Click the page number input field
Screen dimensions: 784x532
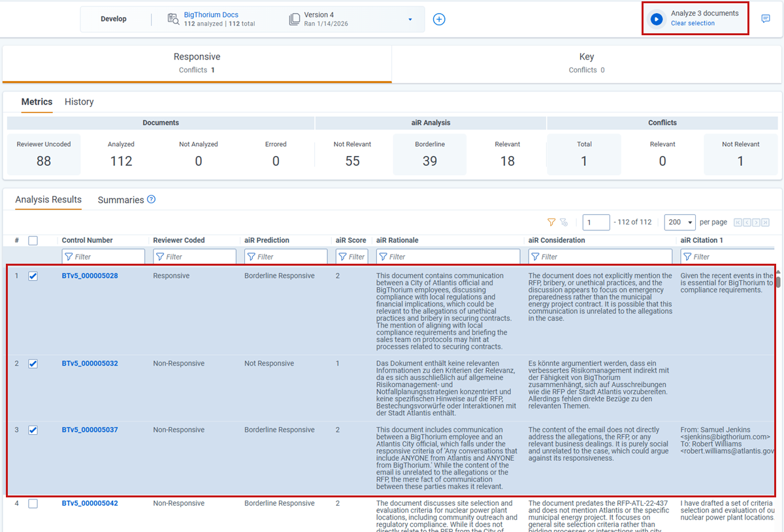[596, 222]
